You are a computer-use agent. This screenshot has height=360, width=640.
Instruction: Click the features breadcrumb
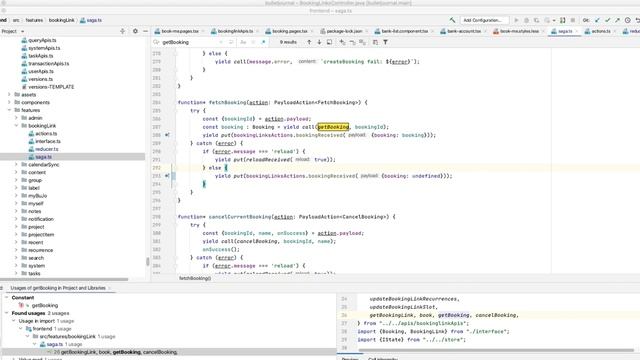click(34, 20)
